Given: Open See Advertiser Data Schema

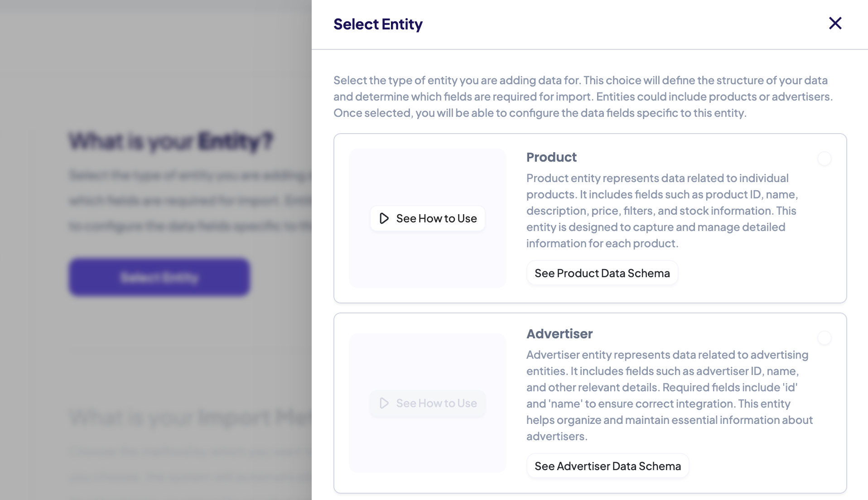Looking at the screenshot, I should click(x=607, y=466).
